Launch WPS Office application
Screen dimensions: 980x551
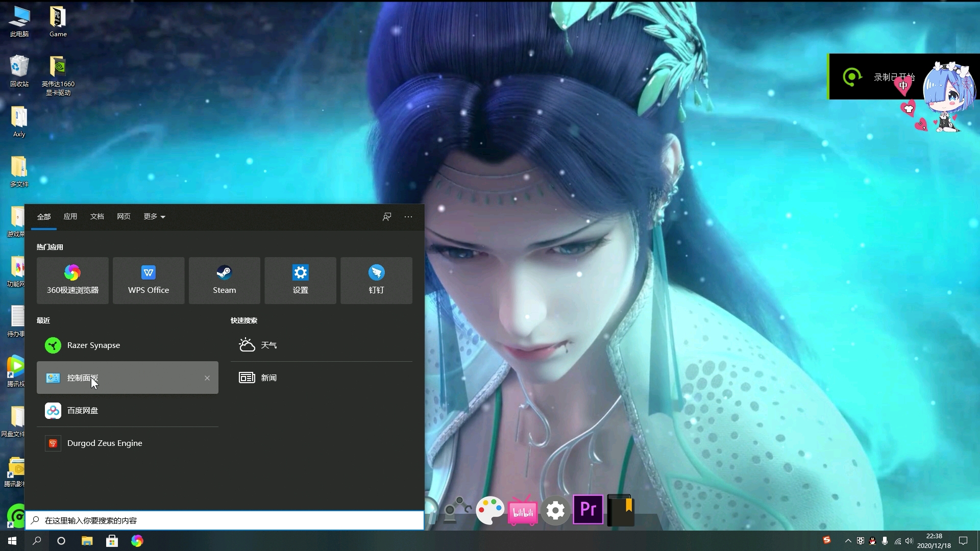pyautogui.click(x=148, y=279)
